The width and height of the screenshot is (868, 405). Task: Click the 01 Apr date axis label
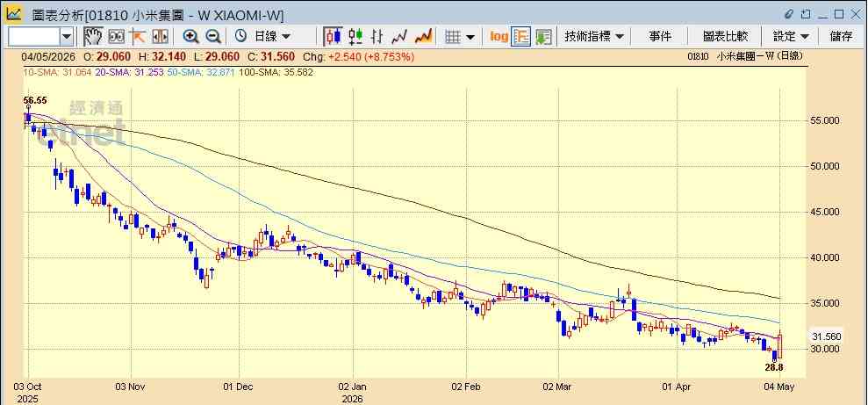(677, 387)
